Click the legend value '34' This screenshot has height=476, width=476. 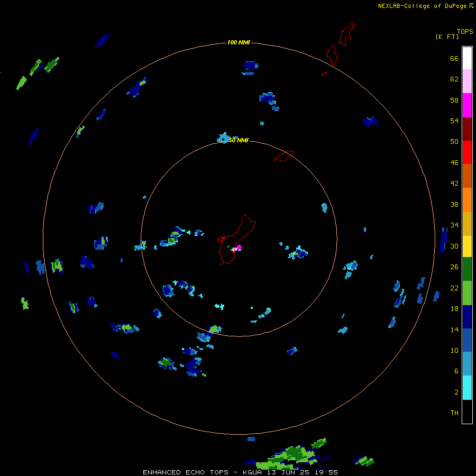(x=454, y=225)
